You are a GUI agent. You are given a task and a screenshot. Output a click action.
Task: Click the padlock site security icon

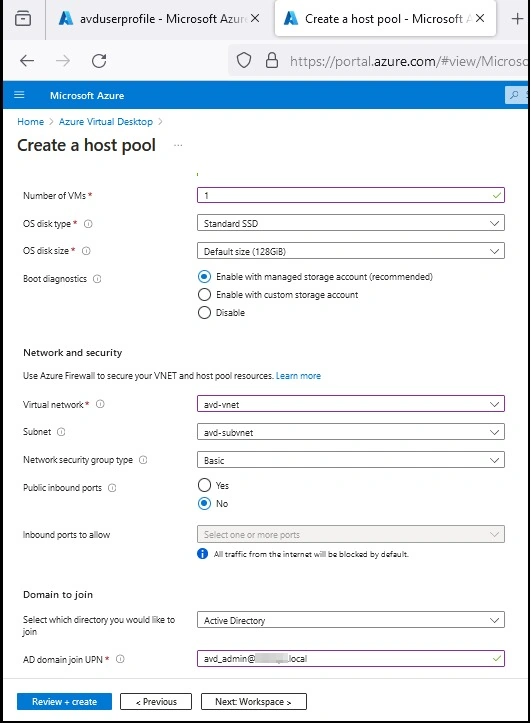pyautogui.click(x=272, y=60)
